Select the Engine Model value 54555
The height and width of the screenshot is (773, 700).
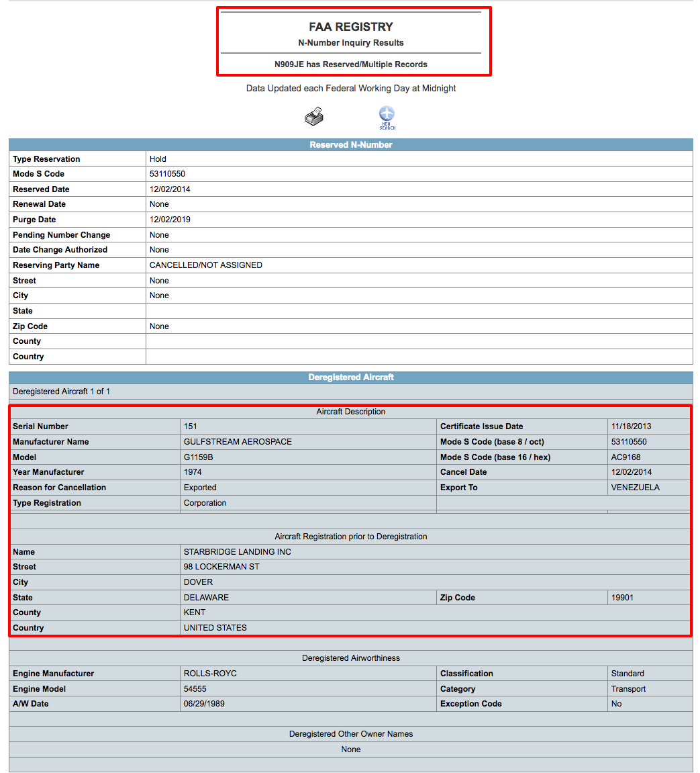point(195,688)
